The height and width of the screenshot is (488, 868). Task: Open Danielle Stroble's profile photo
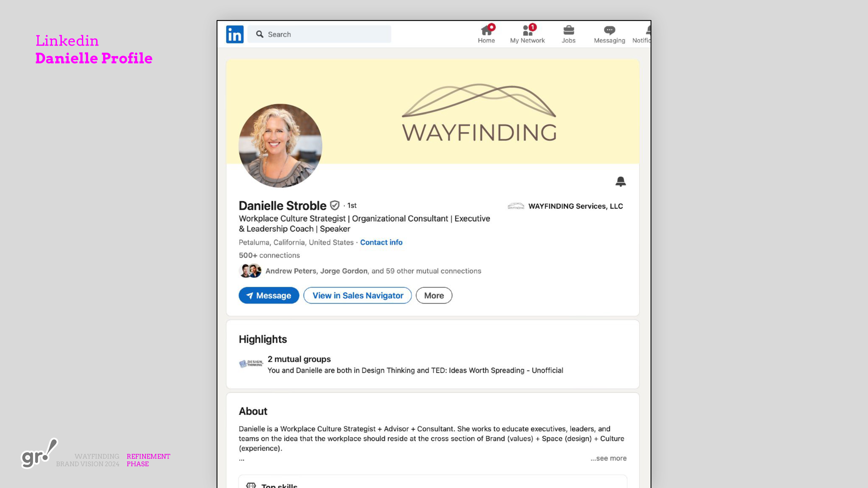click(280, 146)
